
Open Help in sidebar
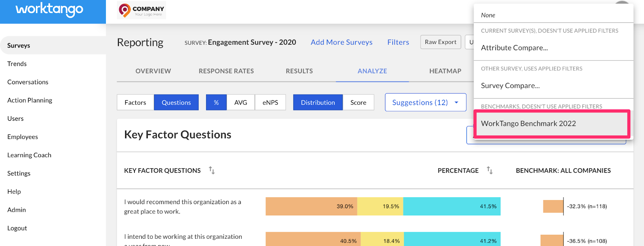click(14, 192)
